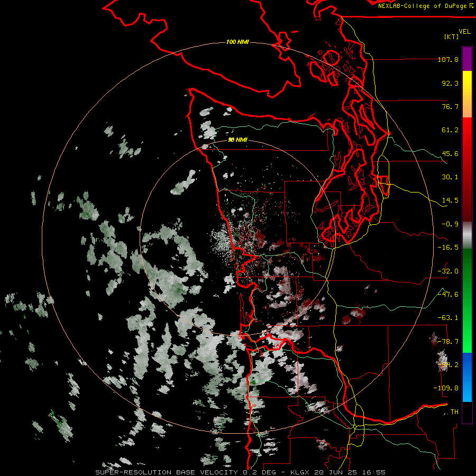The width and height of the screenshot is (476, 476).
Task: Click the gray near-zero color bar segment
Action: pyautogui.click(x=467, y=235)
